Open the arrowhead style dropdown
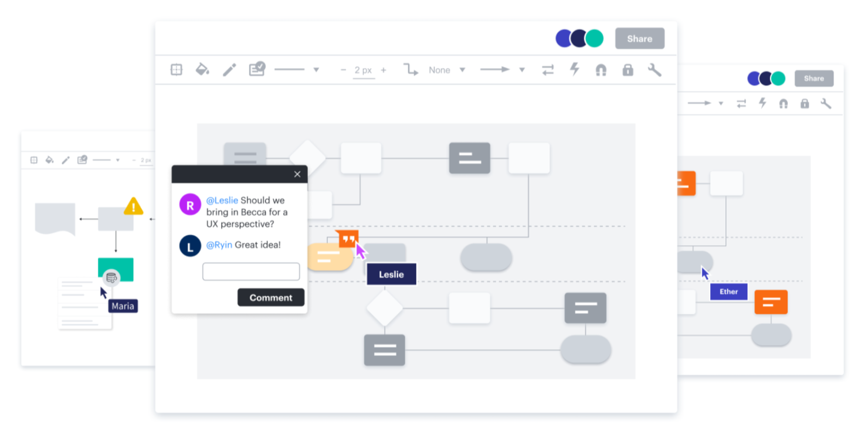The image size is (868, 434). pyautogui.click(x=521, y=69)
